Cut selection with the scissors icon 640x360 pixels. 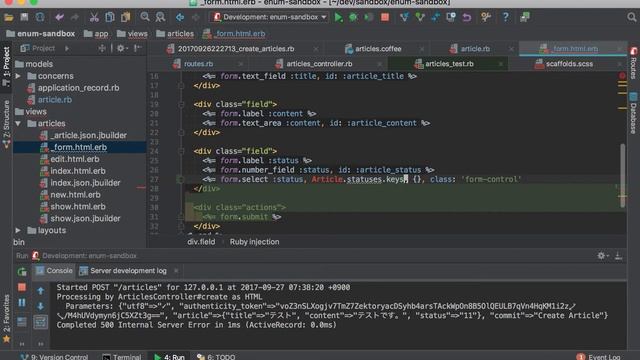click(x=94, y=17)
